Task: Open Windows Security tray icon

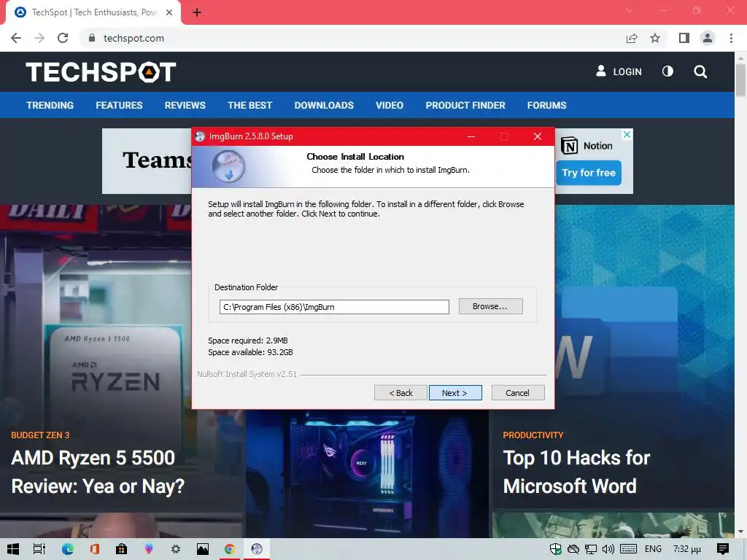Action: click(555, 549)
